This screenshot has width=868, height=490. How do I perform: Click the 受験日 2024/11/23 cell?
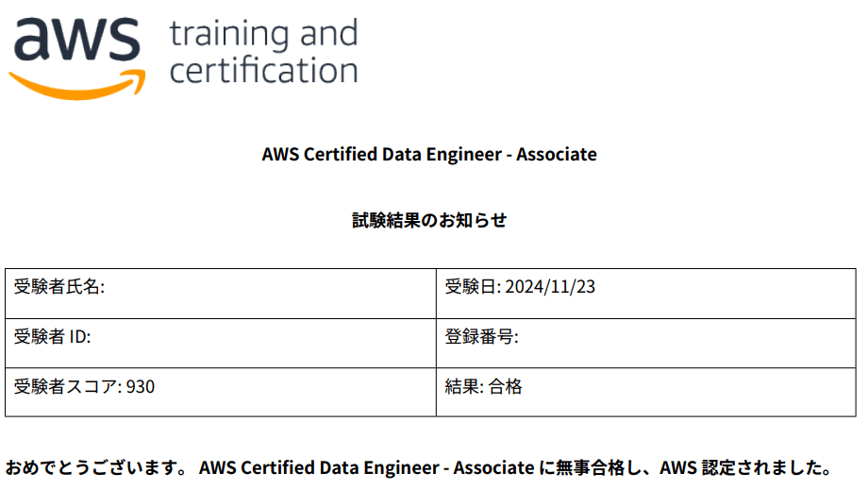point(646,294)
